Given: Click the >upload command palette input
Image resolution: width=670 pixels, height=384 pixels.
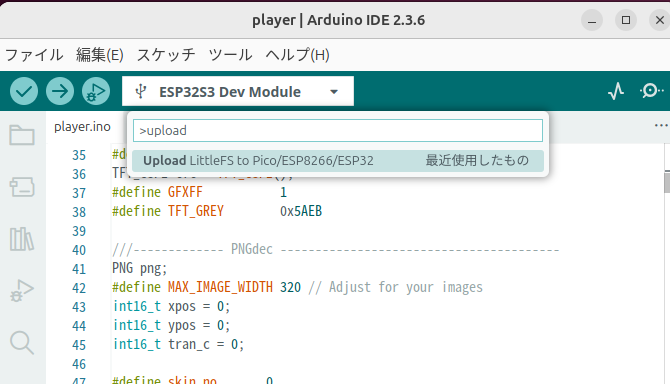Looking at the screenshot, I should tap(338, 130).
